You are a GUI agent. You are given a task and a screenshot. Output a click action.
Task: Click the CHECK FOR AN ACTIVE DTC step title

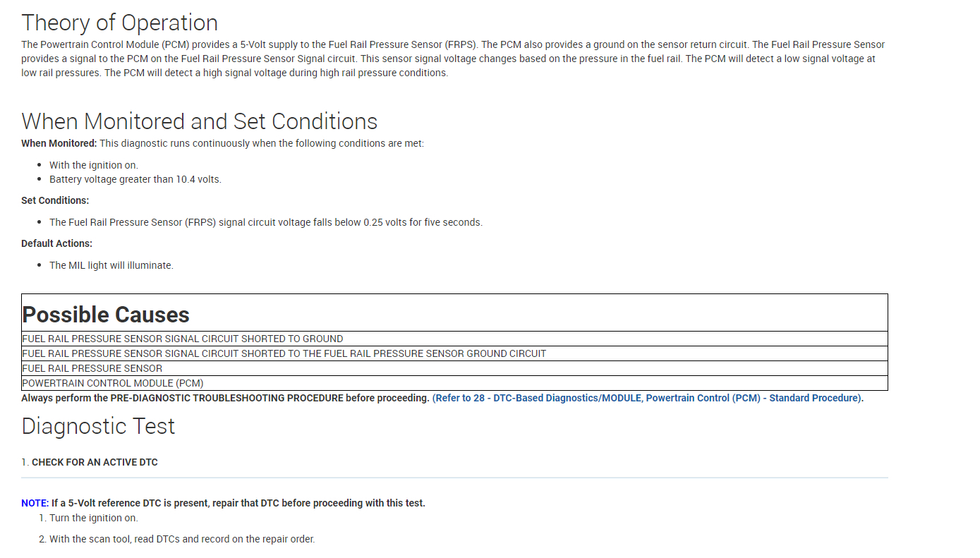(95, 463)
